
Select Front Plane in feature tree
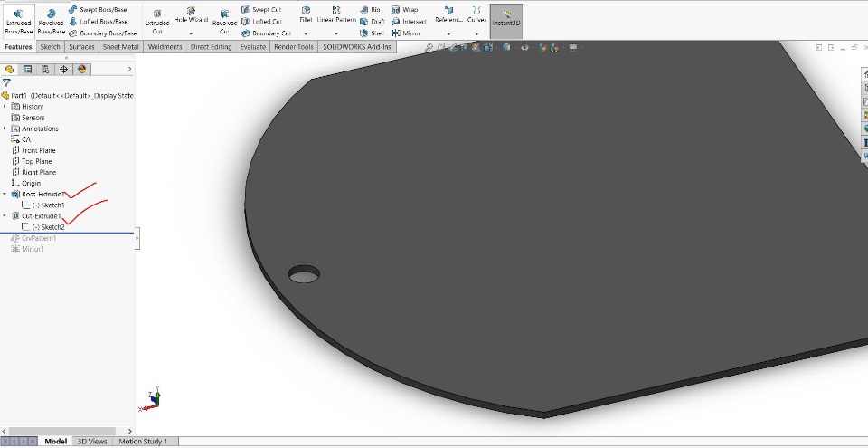[33, 150]
